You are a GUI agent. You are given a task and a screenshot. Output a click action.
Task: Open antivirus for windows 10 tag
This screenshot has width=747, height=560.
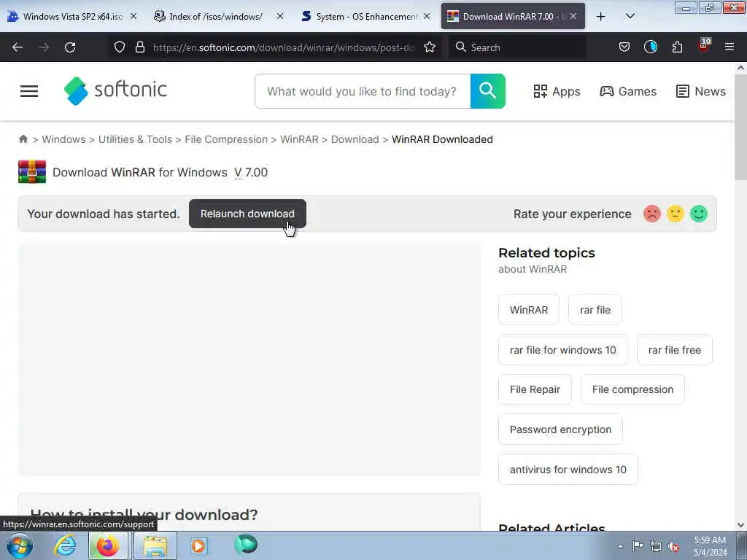tap(568, 469)
